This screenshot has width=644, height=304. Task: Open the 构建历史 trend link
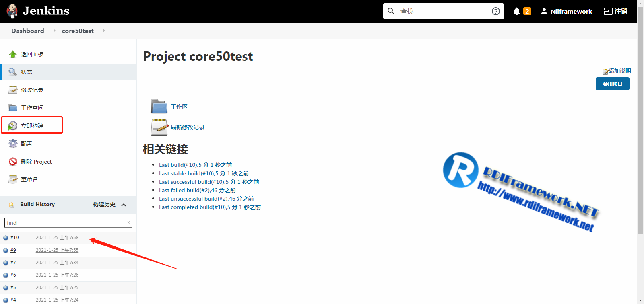tap(104, 204)
